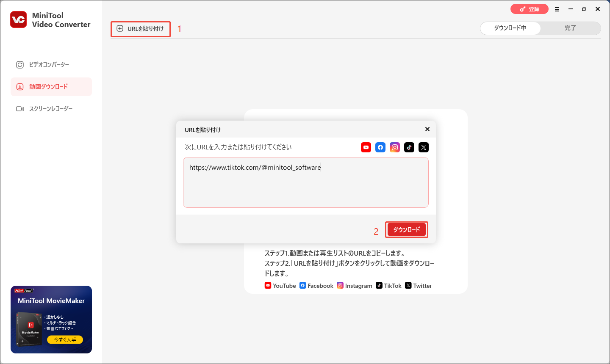Open the スクリーンレコーダー section
The height and width of the screenshot is (364, 610).
click(51, 109)
